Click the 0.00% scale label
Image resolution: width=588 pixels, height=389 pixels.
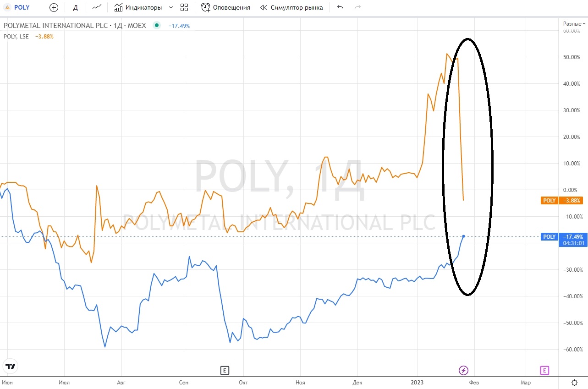(x=571, y=190)
